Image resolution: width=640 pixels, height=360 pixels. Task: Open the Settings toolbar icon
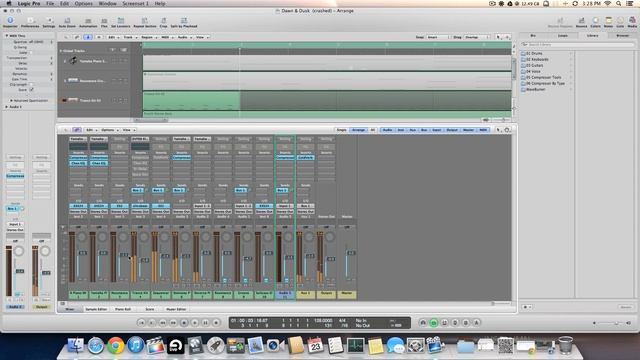[x=49, y=22]
